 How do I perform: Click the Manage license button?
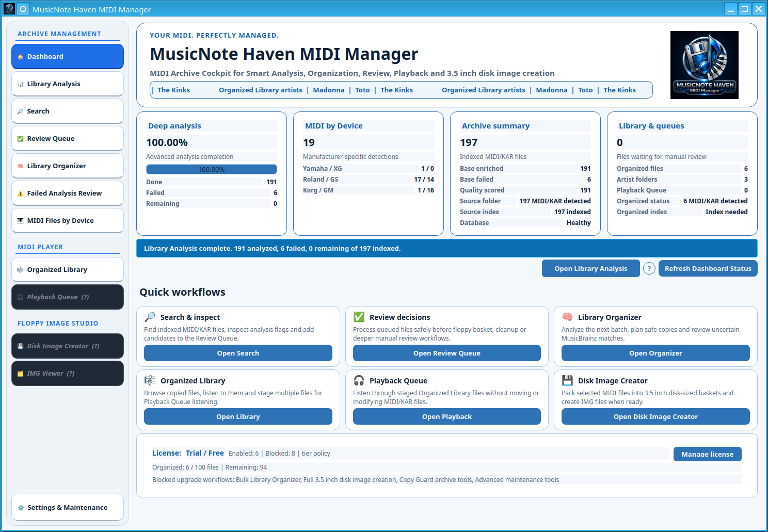tap(708, 454)
